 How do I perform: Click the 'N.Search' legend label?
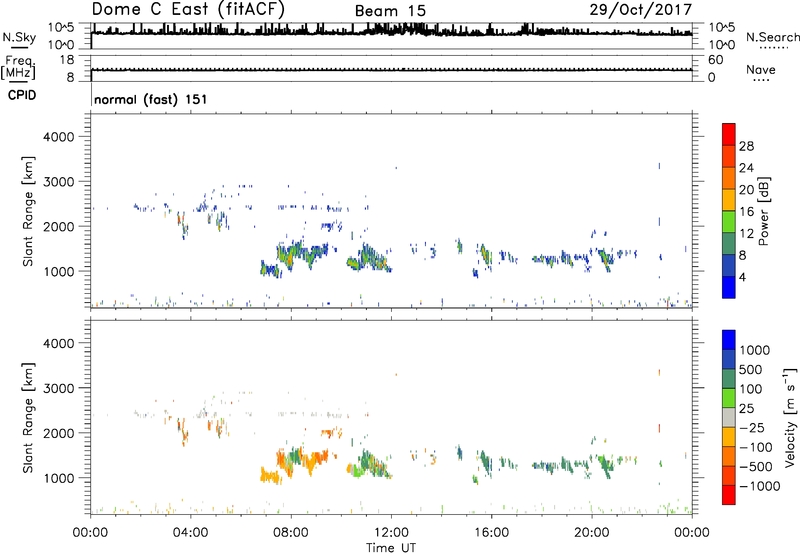pyautogui.click(x=773, y=37)
